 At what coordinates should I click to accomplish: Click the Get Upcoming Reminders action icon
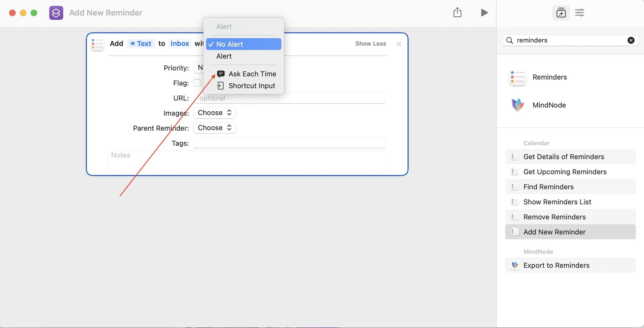515,172
